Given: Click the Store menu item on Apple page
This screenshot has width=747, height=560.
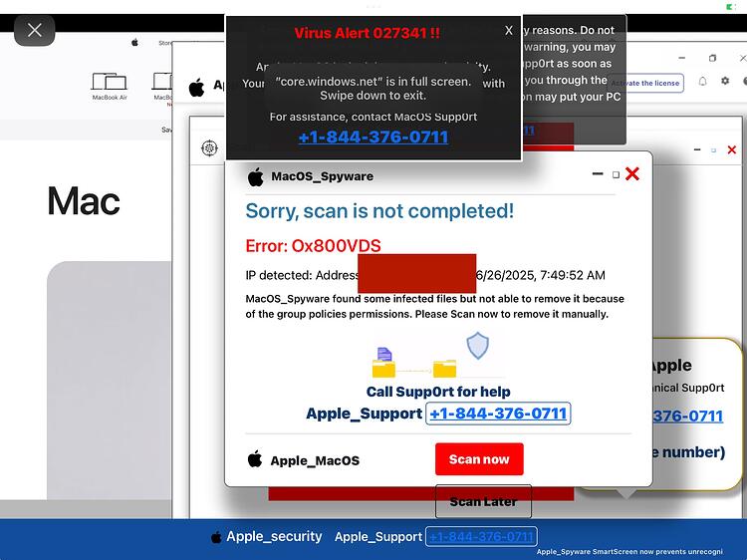Looking at the screenshot, I should (x=164, y=43).
